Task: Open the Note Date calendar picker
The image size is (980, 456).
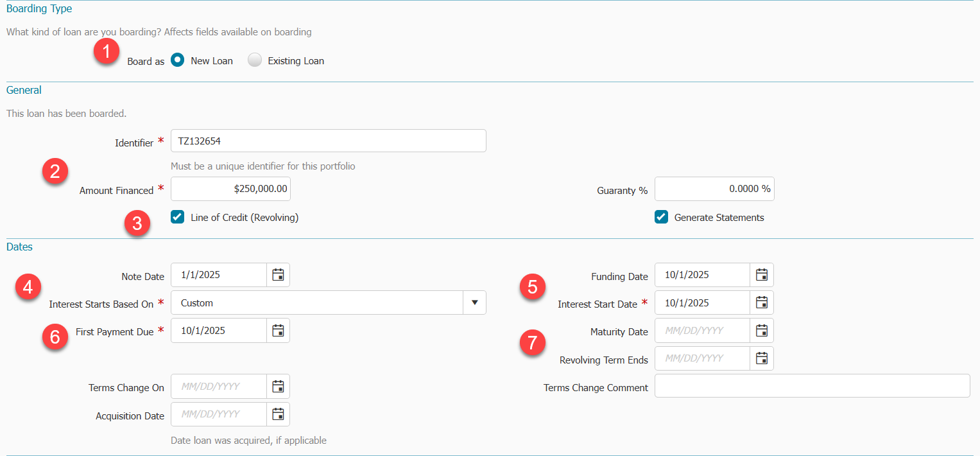Action: click(278, 275)
